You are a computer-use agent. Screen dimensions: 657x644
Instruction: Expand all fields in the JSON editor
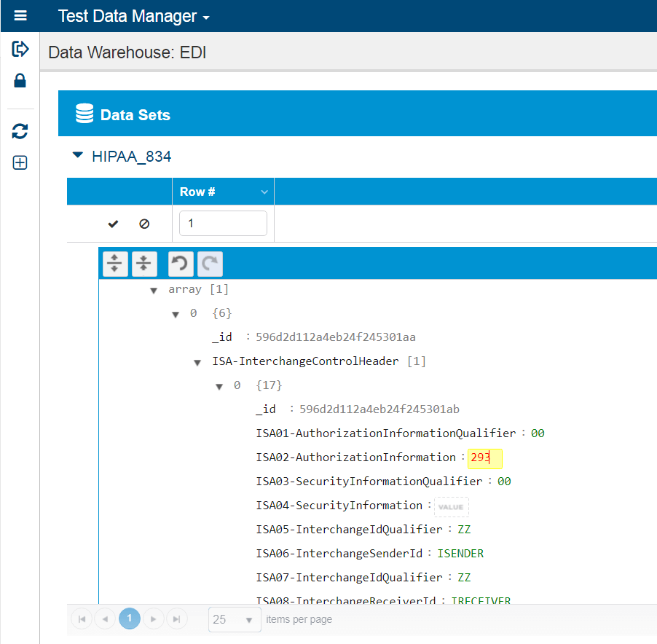click(115, 264)
